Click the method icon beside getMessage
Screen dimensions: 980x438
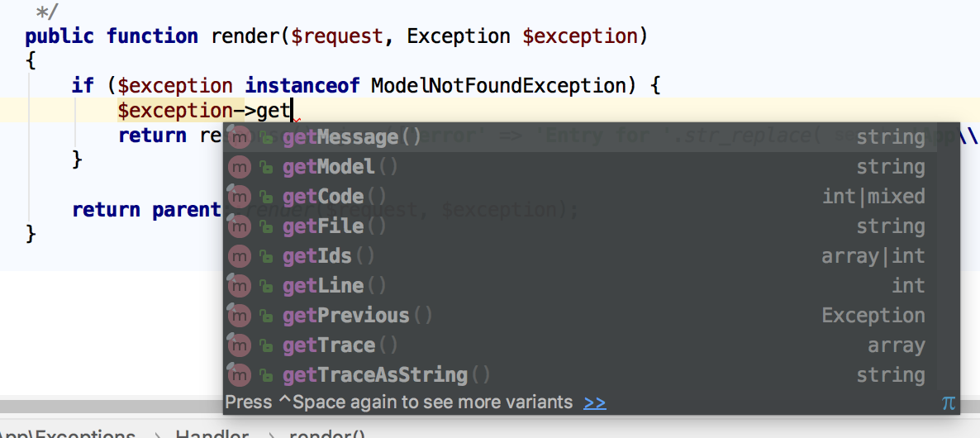coord(238,137)
